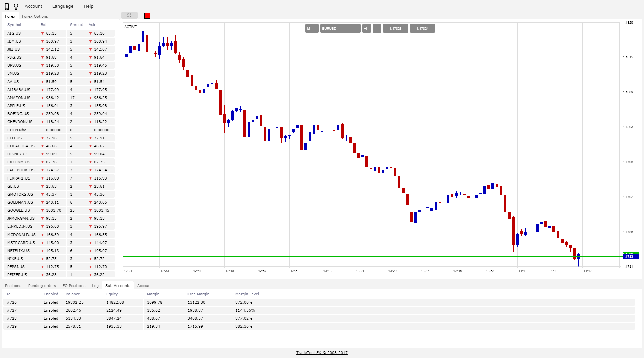Screen dimensions: 644x358
Task: Click the mobile phone icon
Action: [7, 6]
